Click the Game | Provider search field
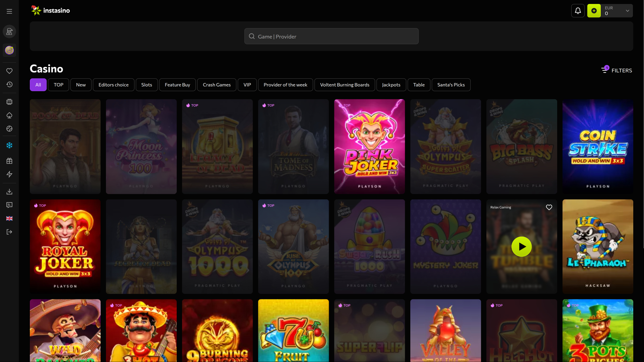The height and width of the screenshot is (362, 644). pyautogui.click(x=331, y=36)
